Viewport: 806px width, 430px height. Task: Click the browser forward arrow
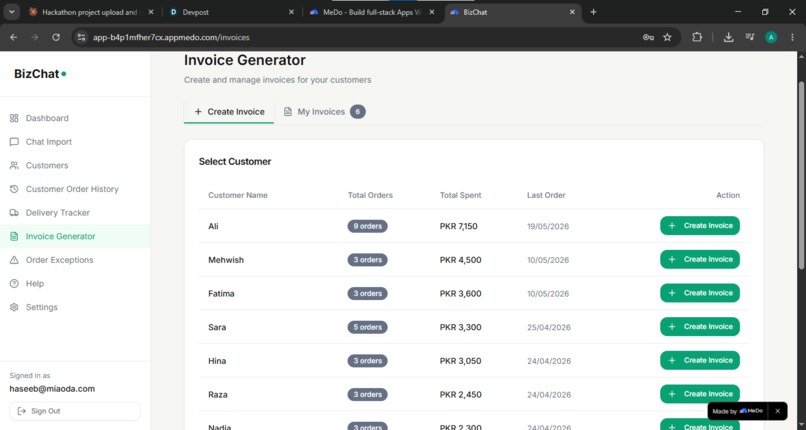coord(34,38)
